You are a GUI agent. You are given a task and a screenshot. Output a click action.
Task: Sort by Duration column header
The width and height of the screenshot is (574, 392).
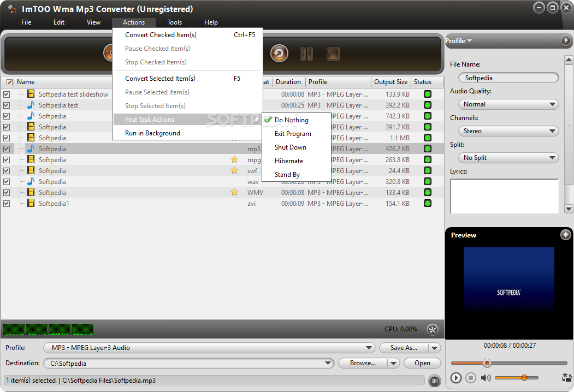click(x=288, y=82)
